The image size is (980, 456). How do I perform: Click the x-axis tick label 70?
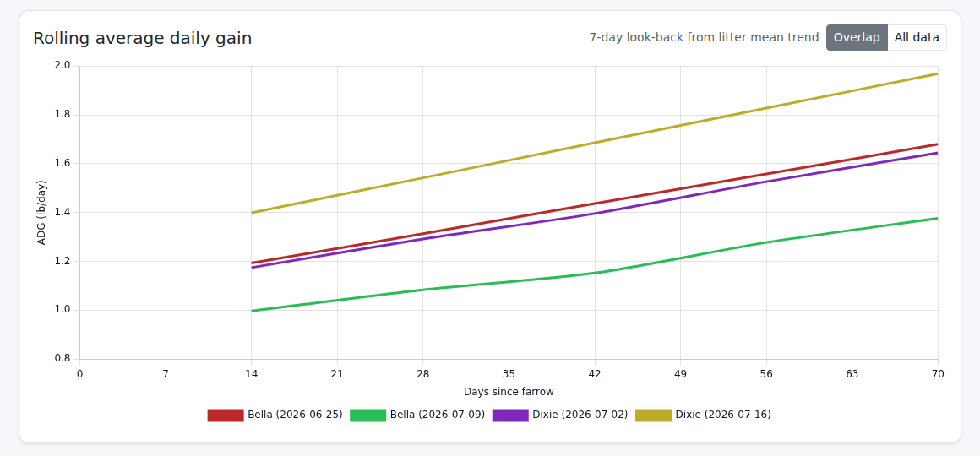(938, 374)
